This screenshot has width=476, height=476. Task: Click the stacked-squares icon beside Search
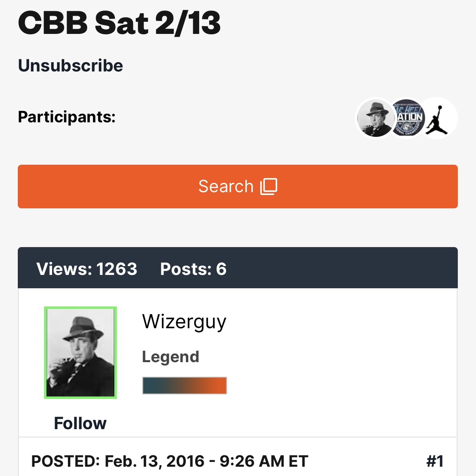click(269, 187)
